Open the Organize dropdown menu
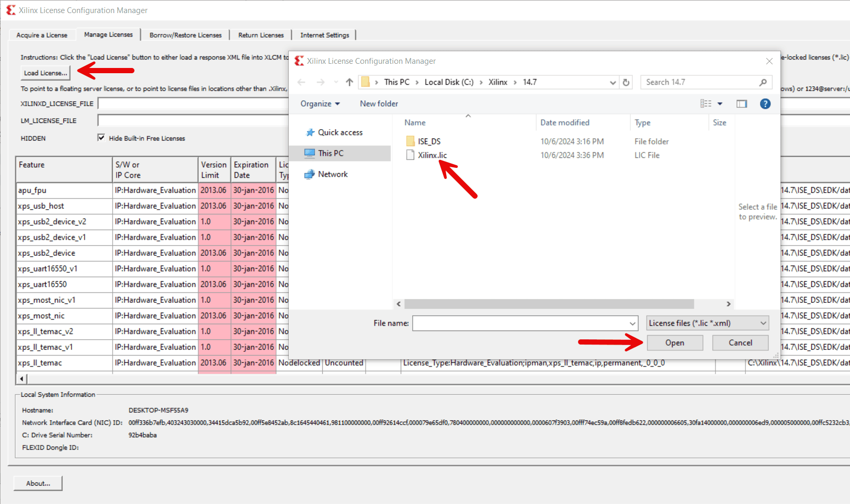The image size is (850, 504). [x=320, y=104]
